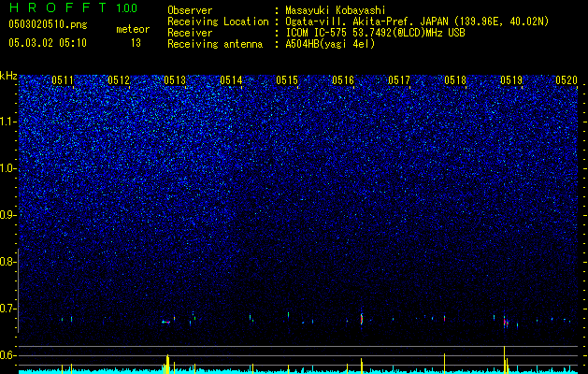
Task: Click the 1.1 kHz axis label
Action: tap(7, 122)
